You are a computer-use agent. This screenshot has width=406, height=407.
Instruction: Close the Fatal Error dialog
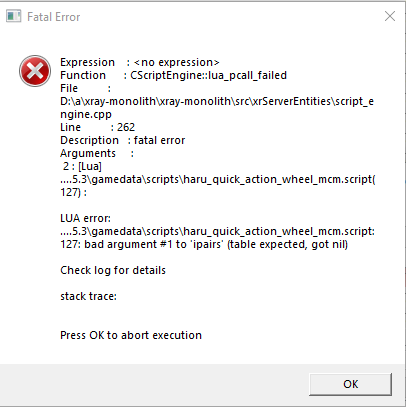[390, 16]
